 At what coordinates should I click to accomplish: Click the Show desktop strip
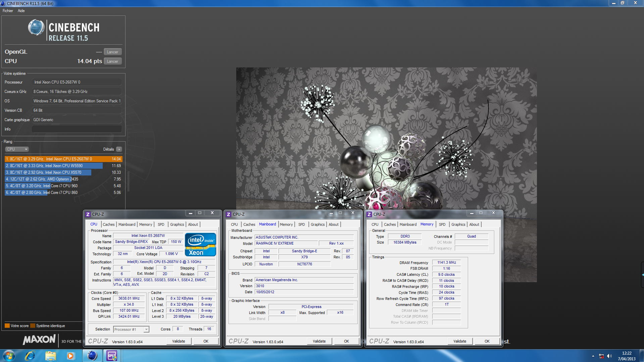point(642,356)
